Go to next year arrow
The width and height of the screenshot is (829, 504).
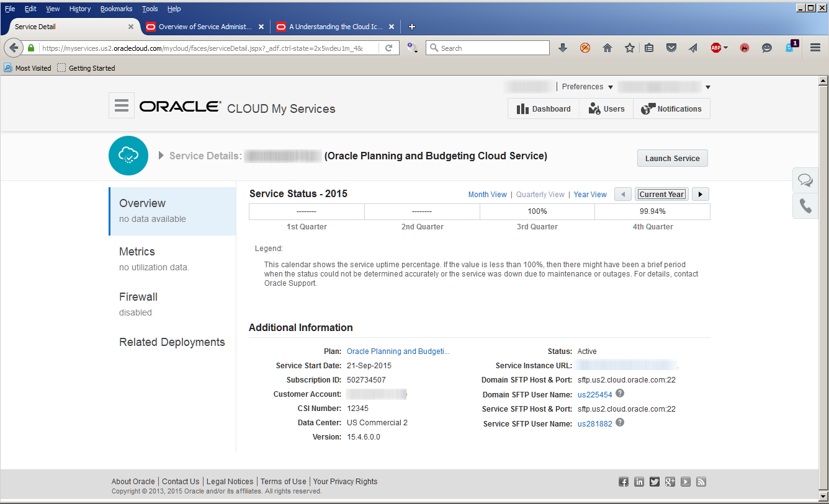click(x=701, y=194)
